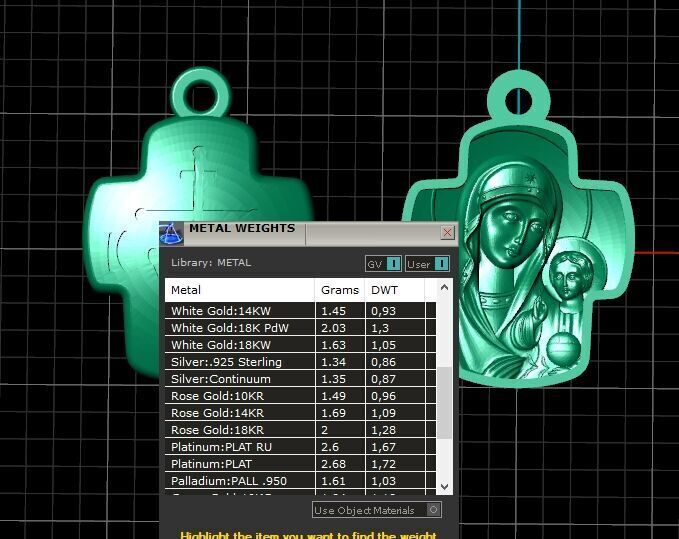Click the Library: METAL label

(211, 263)
